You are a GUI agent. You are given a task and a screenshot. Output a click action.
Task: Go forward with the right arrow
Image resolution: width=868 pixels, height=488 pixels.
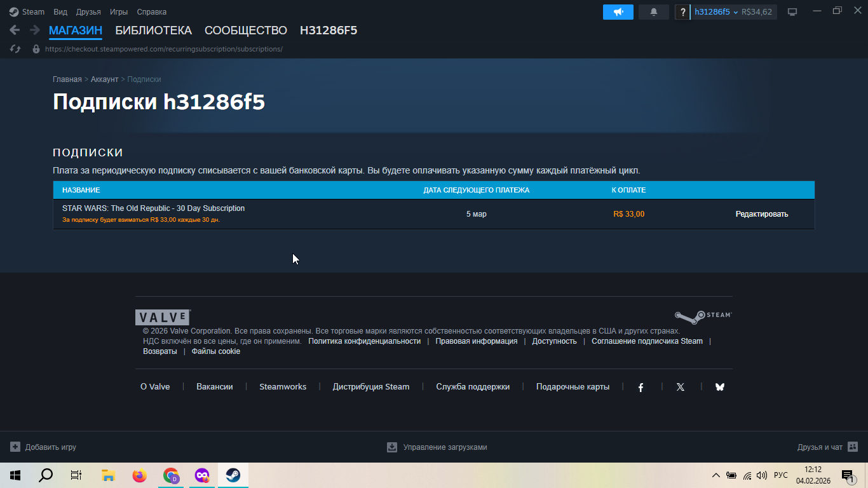click(x=34, y=30)
